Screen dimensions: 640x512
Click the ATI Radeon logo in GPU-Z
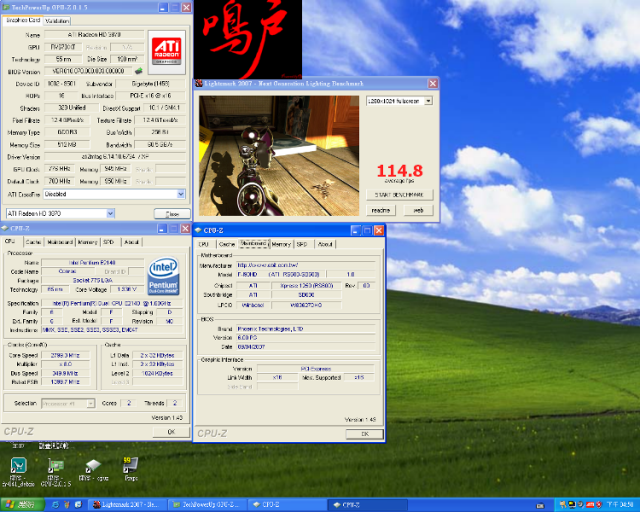167,51
